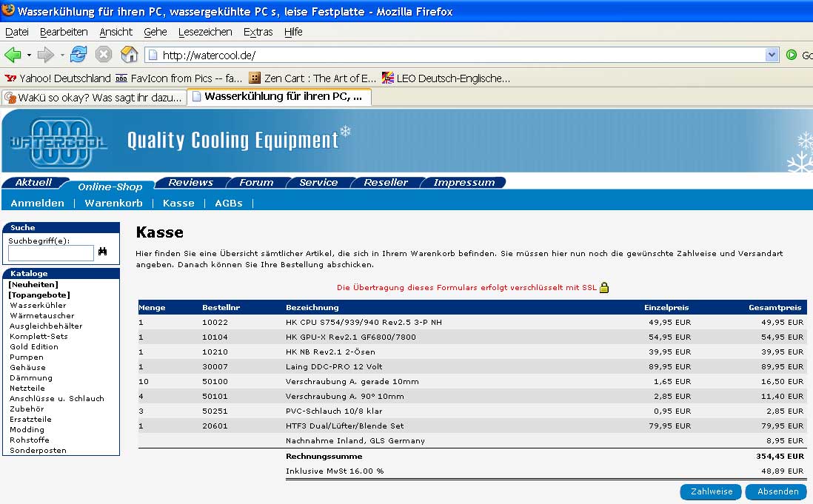Open the Dämmung catalog category

(30, 377)
